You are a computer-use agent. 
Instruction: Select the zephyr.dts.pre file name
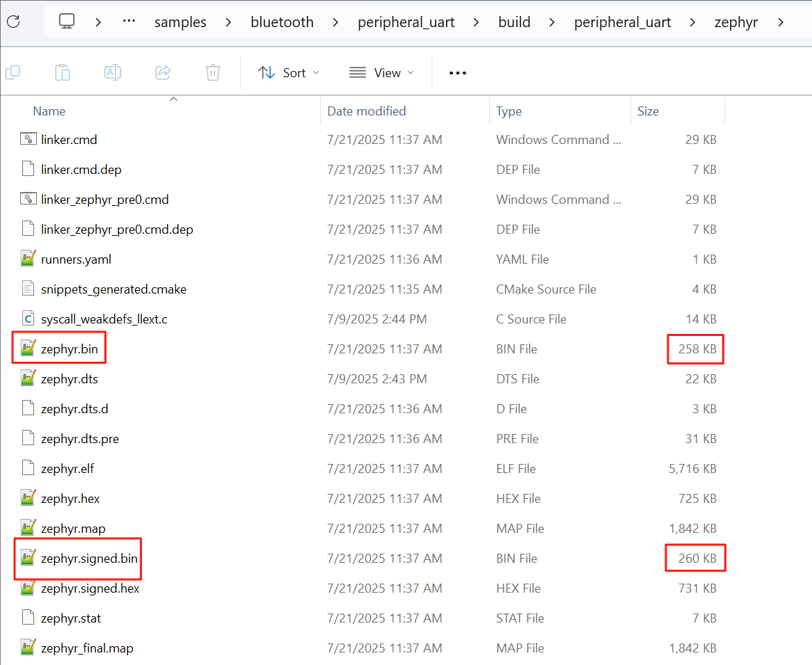pyautogui.click(x=80, y=439)
